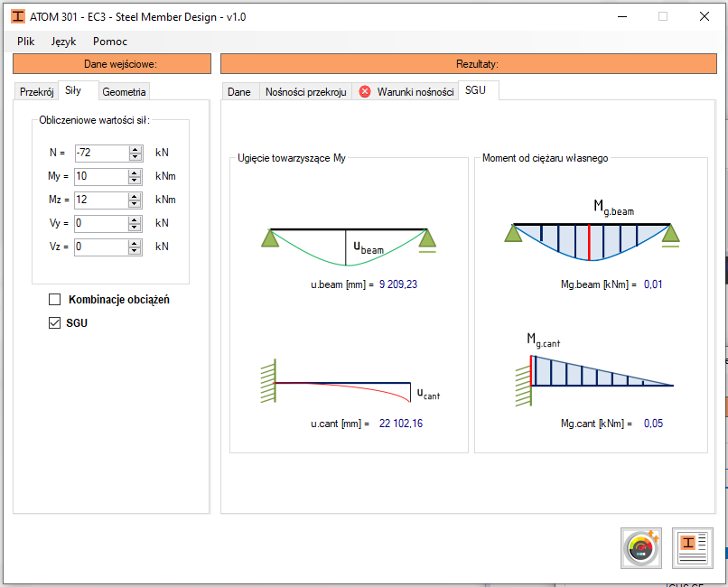Increase Mz value with up arrow
This screenshot has height=587, width=728.
pos(135,196)
